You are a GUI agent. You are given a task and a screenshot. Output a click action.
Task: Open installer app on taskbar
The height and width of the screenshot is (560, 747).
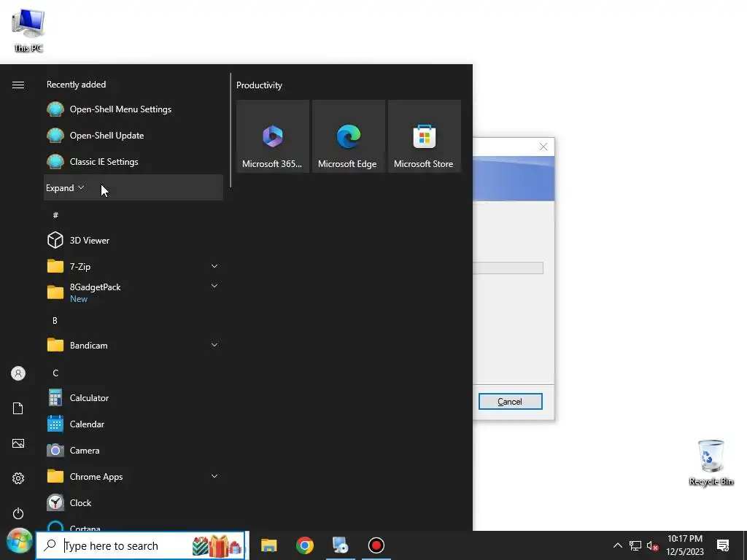[x=341, y=545]
